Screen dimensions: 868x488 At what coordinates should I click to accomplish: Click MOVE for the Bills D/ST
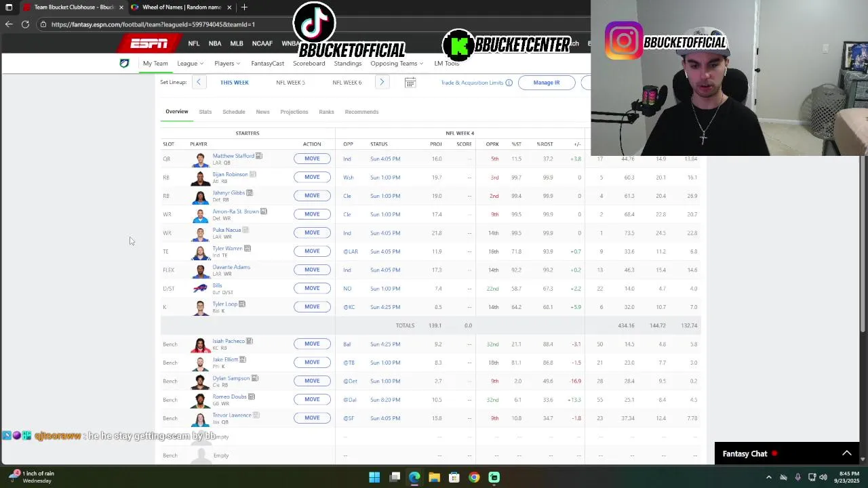click(312, 288)
